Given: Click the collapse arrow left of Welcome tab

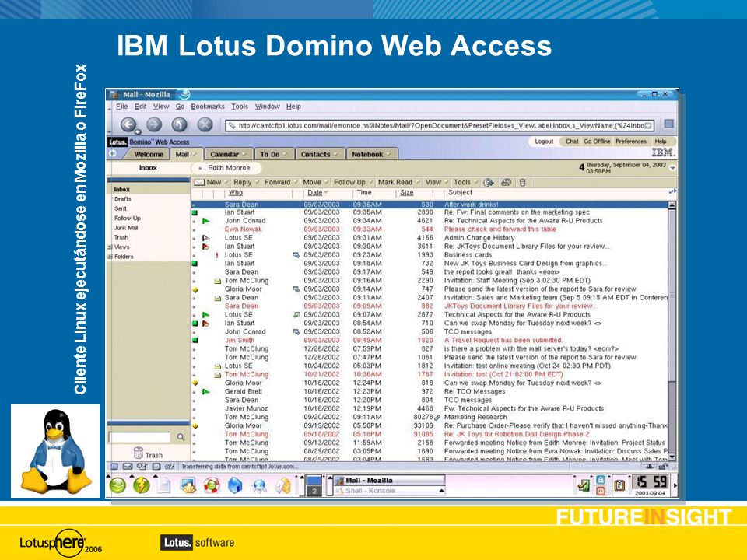Looking at the screenshot, I should tap(113, 154).
